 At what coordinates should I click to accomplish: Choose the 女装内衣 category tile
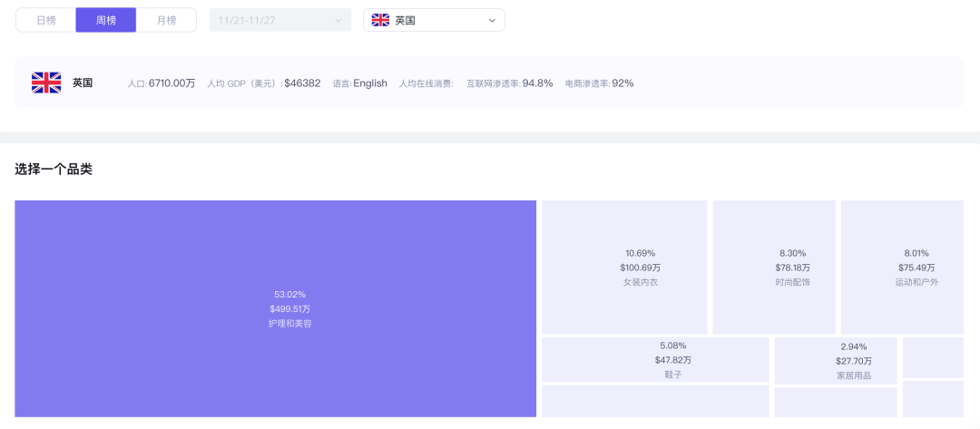624,268
